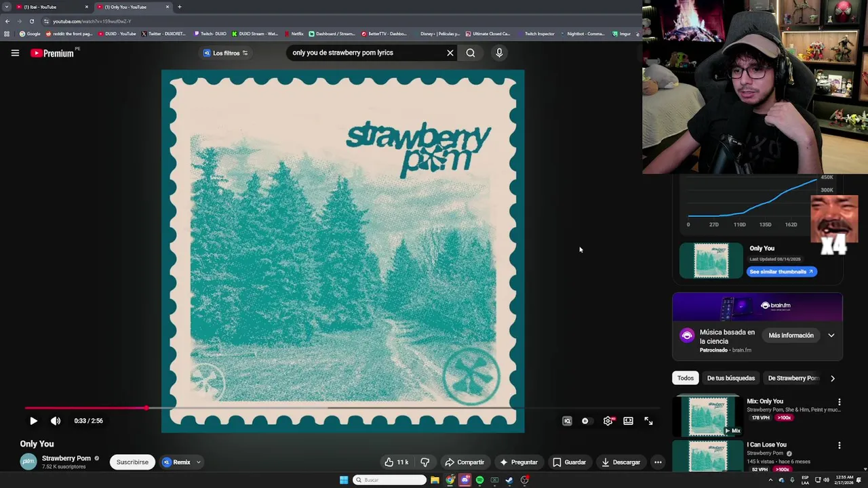Share the video via Compartir
The width and height of the screenshot is (868, 488).
465,462
